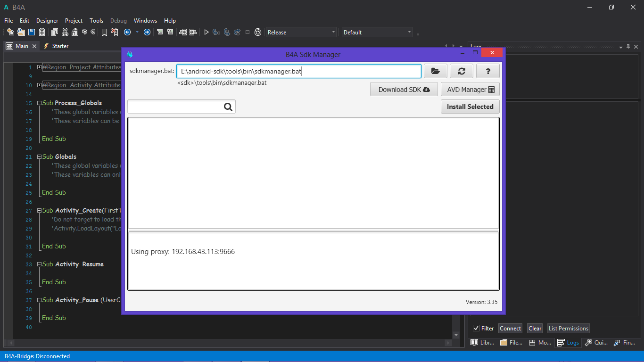644x362 pixels.
Task: Expand the Project Attributes region
Action: pos(39,67)
